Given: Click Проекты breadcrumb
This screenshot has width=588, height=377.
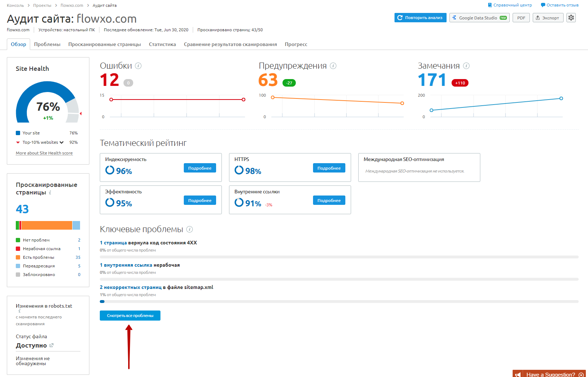Looking at the screenshot, I should click(x=42, y=5).
